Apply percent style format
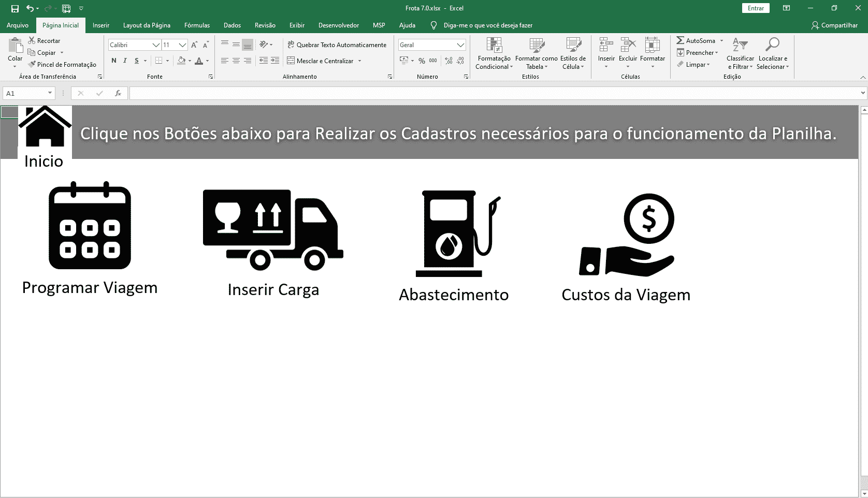 click(422, 61)
